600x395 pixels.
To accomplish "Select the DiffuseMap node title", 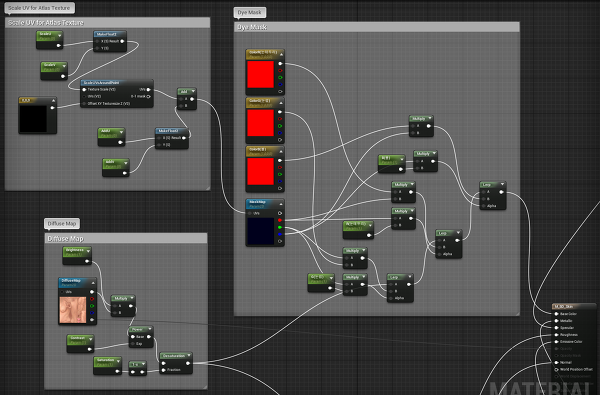I will (x=71, y=281).
